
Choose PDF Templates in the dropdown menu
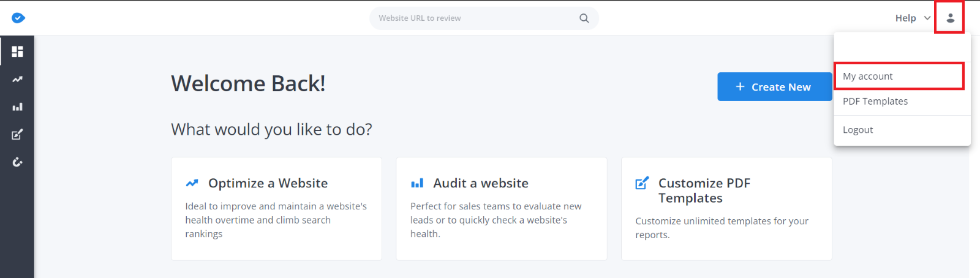tap(875, 102)
